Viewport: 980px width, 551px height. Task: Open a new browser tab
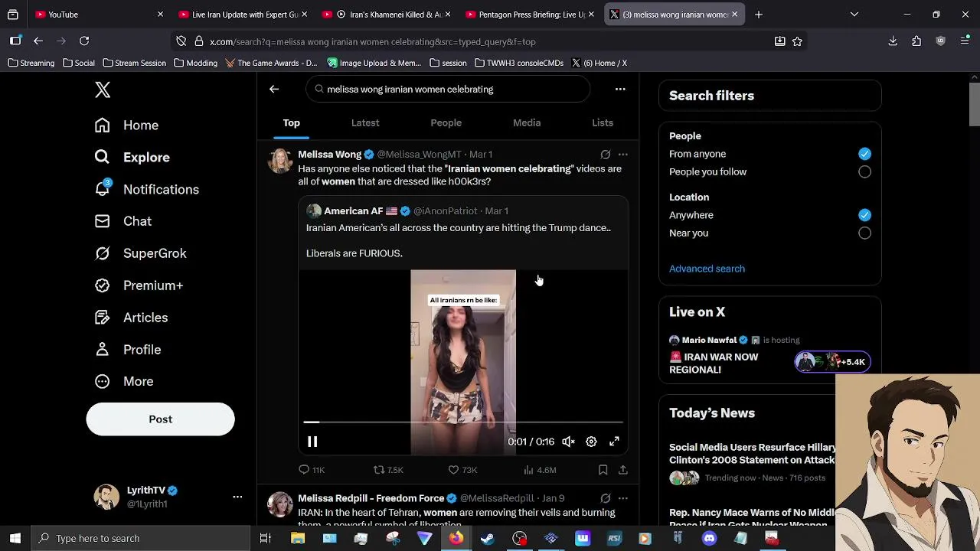coord(759,15)
